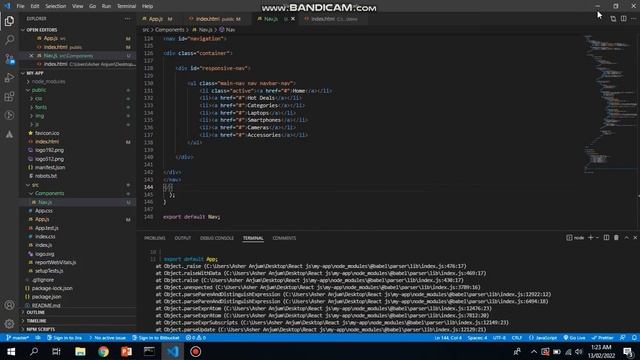
Task: Close the terminal panel
Action: (635, 238)
